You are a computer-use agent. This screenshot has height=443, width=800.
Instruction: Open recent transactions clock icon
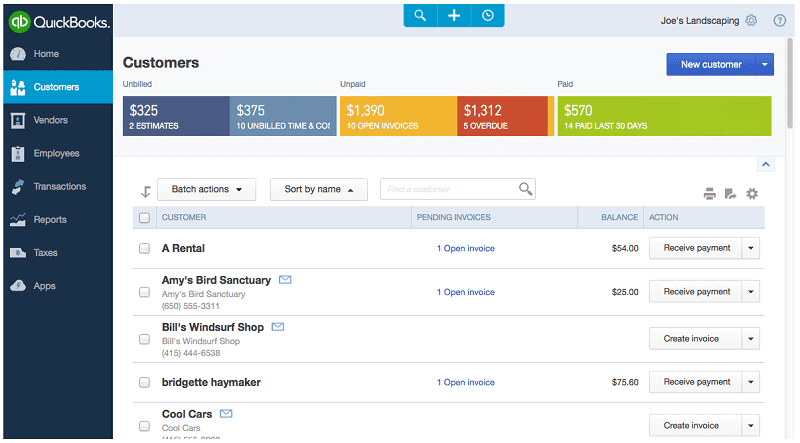point(488,15)
